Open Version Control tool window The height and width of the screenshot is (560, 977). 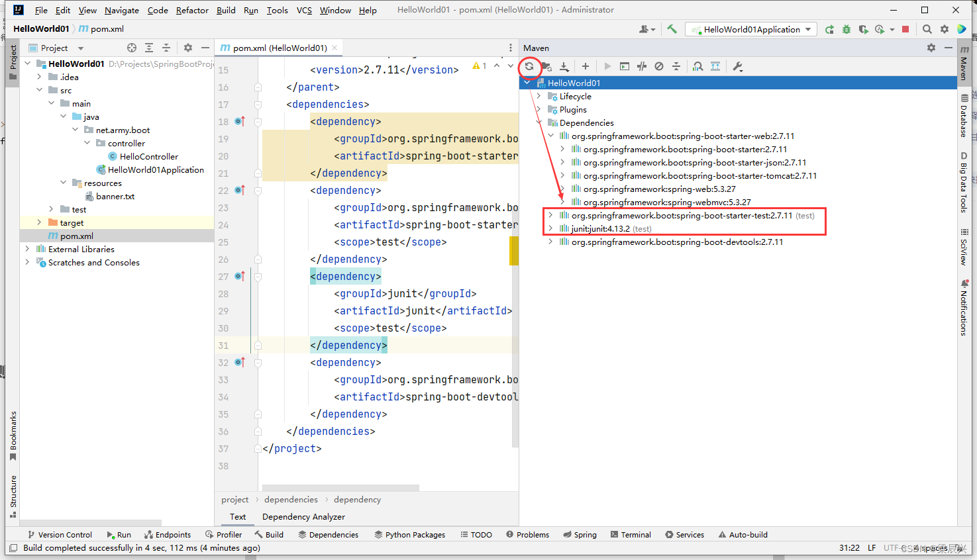point(60,534)
